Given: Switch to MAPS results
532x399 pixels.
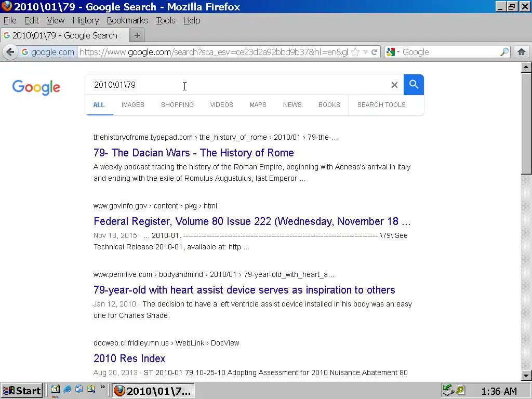Looking at the screenshot, I should point(258,105).
